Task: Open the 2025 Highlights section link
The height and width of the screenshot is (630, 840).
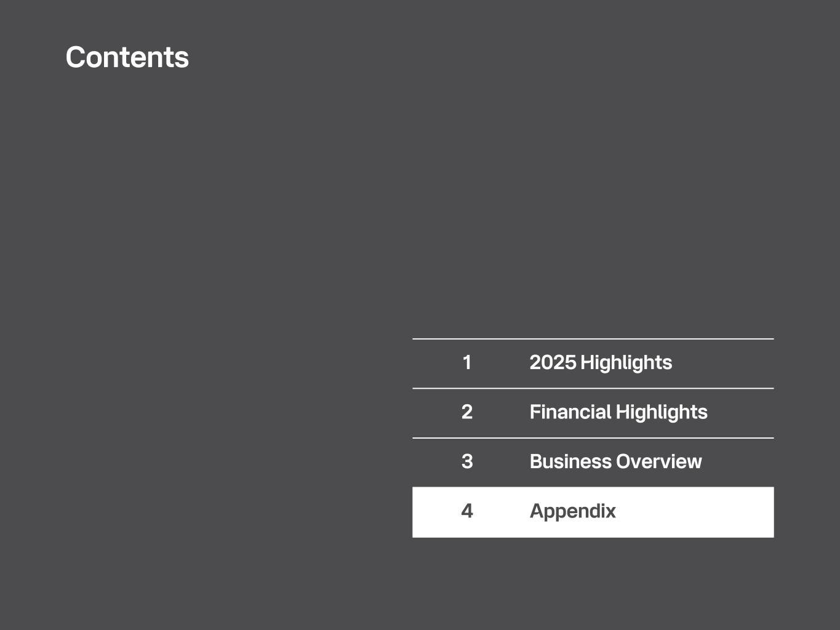Action: click(600, 362)
